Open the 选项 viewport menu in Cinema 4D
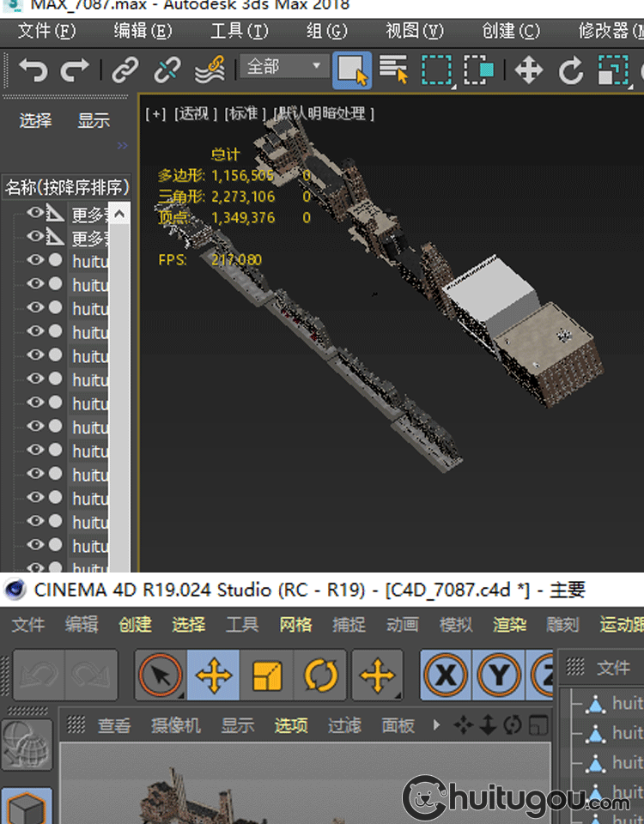This screenshot has width=644, height=824. click(x=291, y=726)
